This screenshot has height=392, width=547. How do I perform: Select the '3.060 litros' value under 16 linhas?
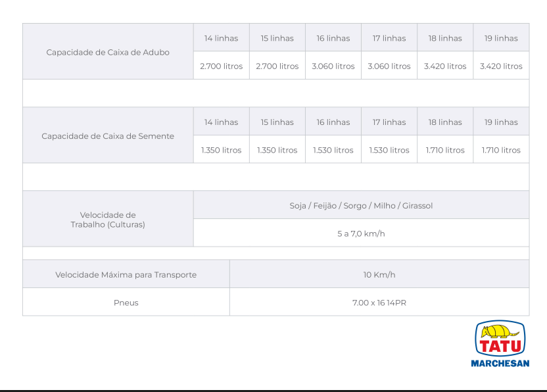[x=333, y=66]
